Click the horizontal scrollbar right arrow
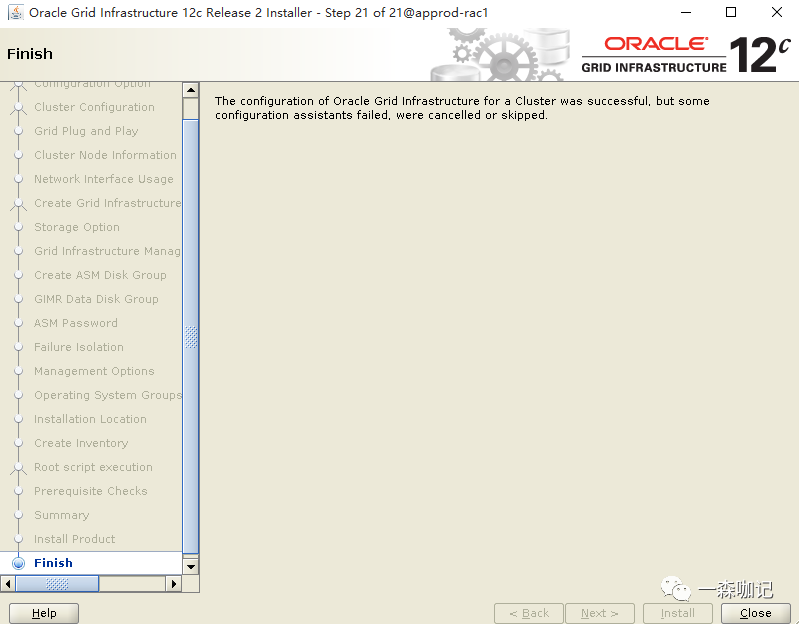The width and height of the screenshot is (799, 624). coord(174,584)
